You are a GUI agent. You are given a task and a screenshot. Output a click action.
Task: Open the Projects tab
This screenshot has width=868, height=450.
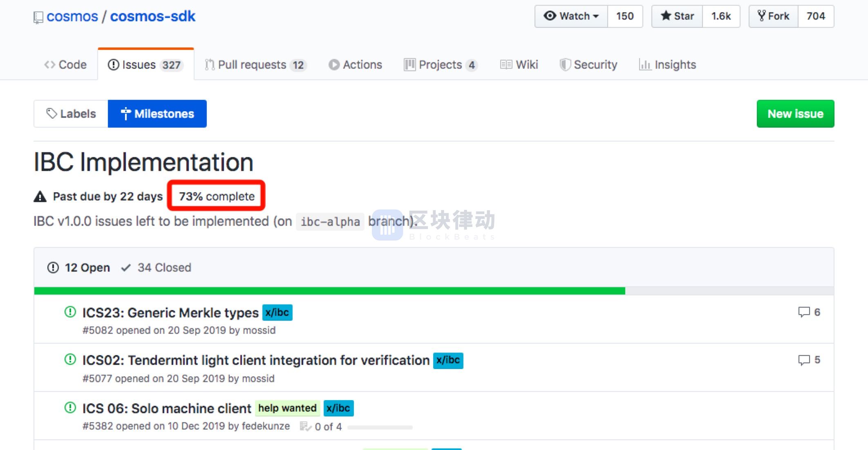point(441,65)
